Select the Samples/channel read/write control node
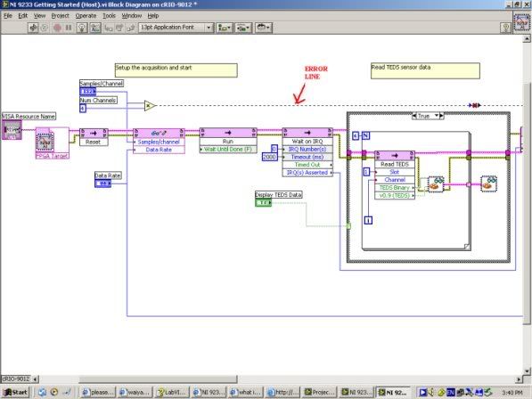 [159, 142]
